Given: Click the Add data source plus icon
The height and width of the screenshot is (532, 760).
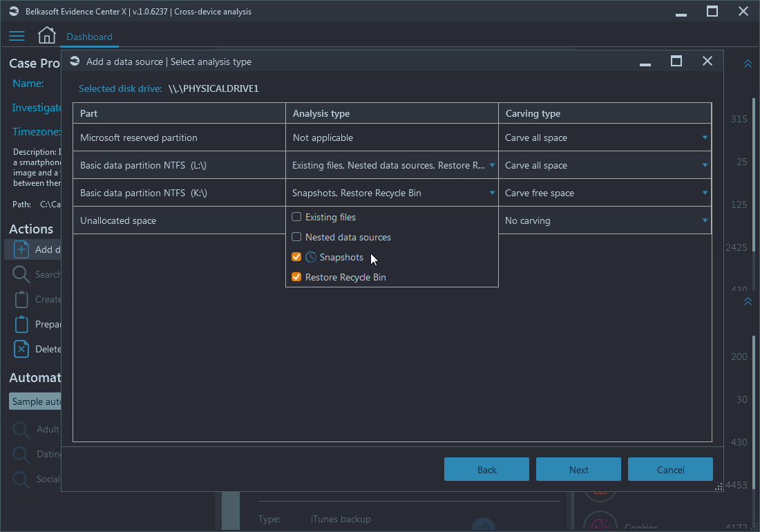Looking at the screenshot, I should (x=21, y=249).
